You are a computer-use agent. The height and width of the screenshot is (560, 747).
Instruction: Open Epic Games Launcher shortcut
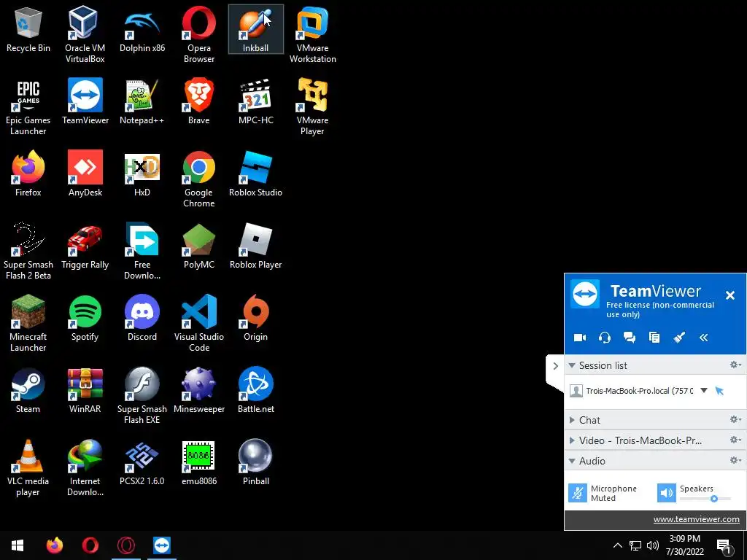pyautogui.click(x=28, y=106)
